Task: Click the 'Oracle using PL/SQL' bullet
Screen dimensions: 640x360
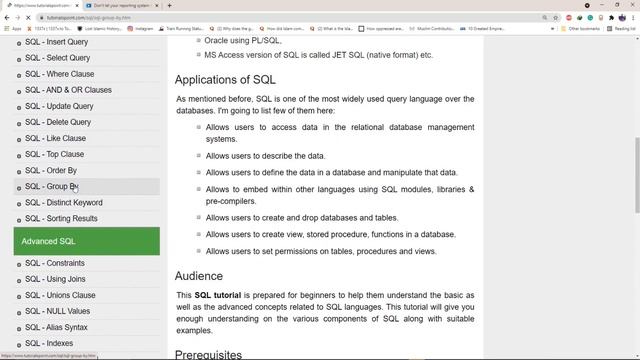Action: click(x=243, y=40)
